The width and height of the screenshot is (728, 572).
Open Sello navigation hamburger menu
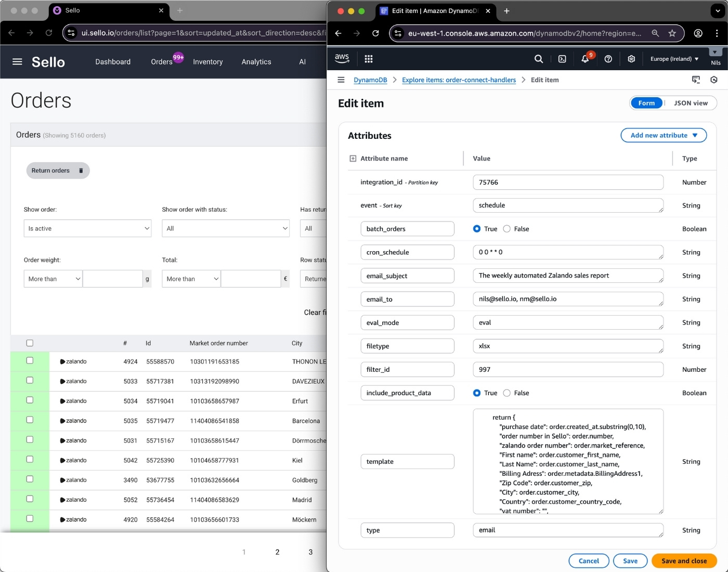17,61
